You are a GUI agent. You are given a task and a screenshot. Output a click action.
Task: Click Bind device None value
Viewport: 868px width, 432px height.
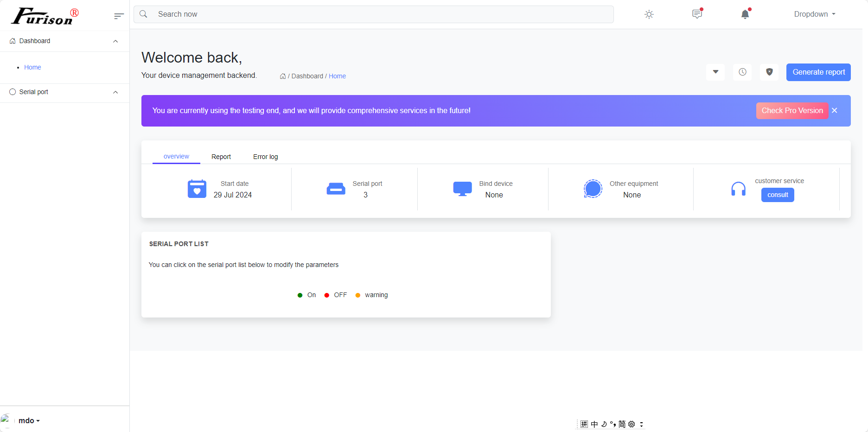point(494,195)
